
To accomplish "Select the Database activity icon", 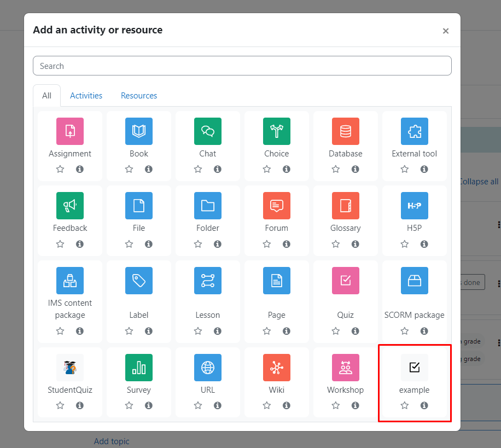I will coord(346,131).
